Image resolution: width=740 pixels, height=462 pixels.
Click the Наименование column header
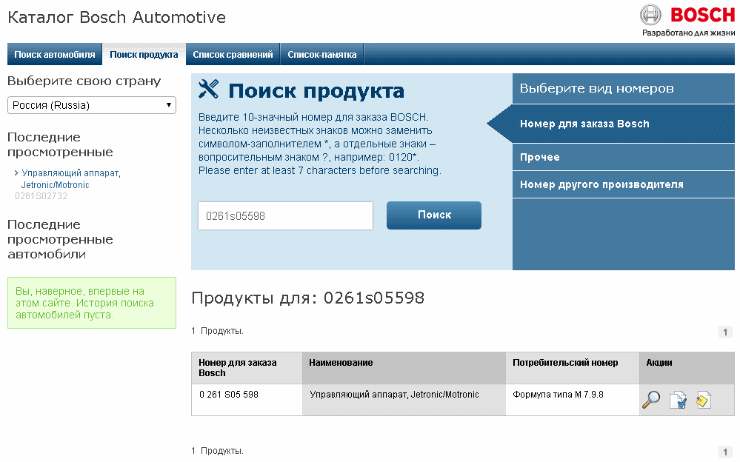[342, 362]
